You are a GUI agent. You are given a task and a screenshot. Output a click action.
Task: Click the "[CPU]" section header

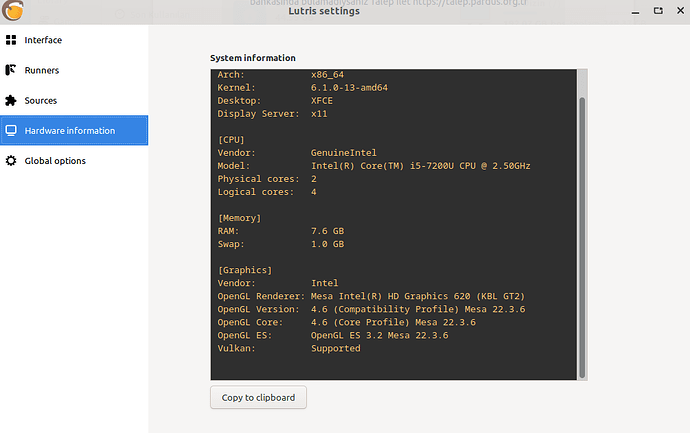[x=231, y=140]
